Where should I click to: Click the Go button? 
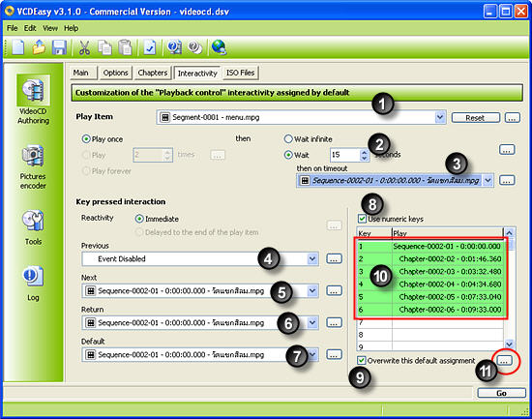(501, 393)
